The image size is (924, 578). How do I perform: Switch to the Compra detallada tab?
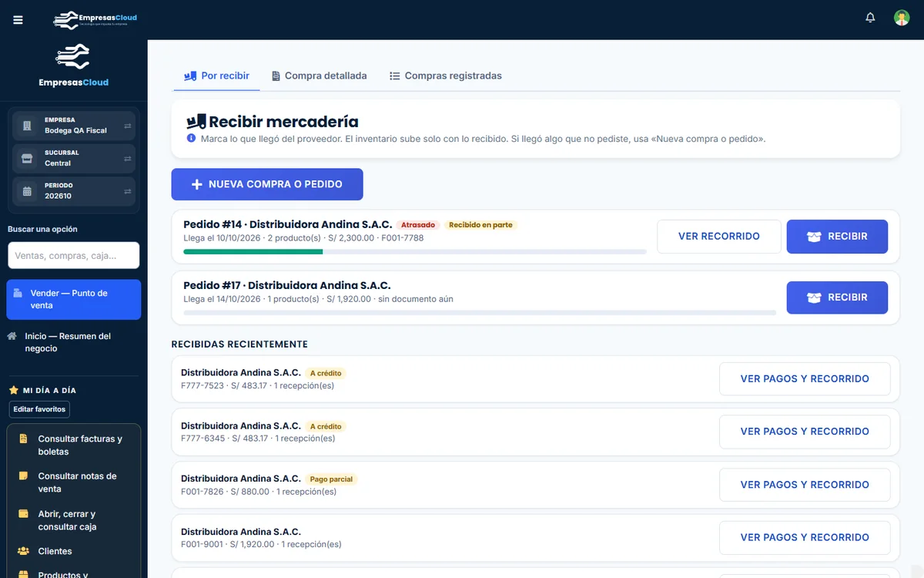click(319, 76)
